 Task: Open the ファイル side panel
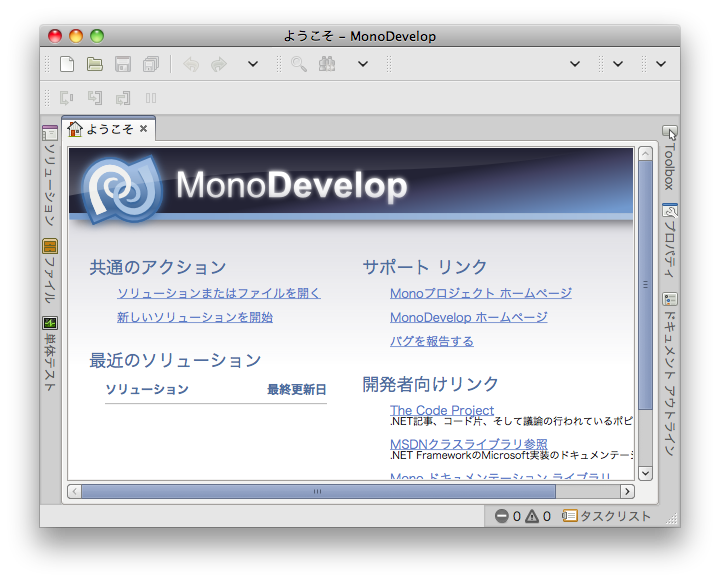[50, 271]
